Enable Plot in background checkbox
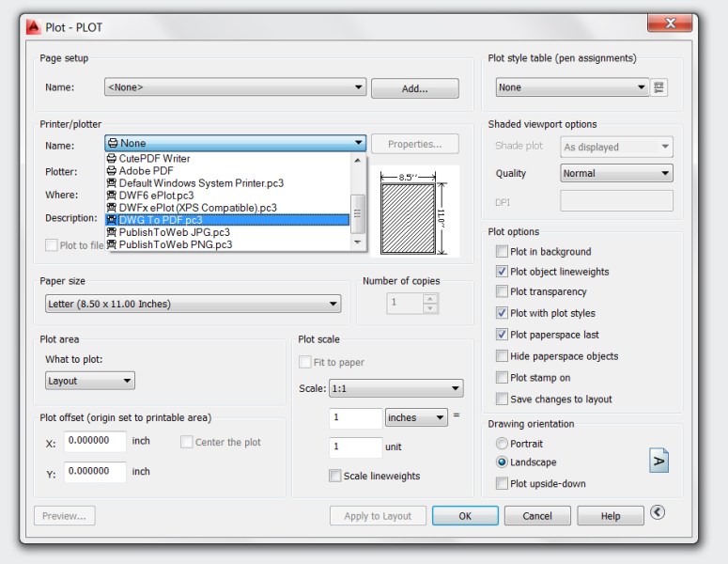This screenshot has width=728, height=564. 503,252
